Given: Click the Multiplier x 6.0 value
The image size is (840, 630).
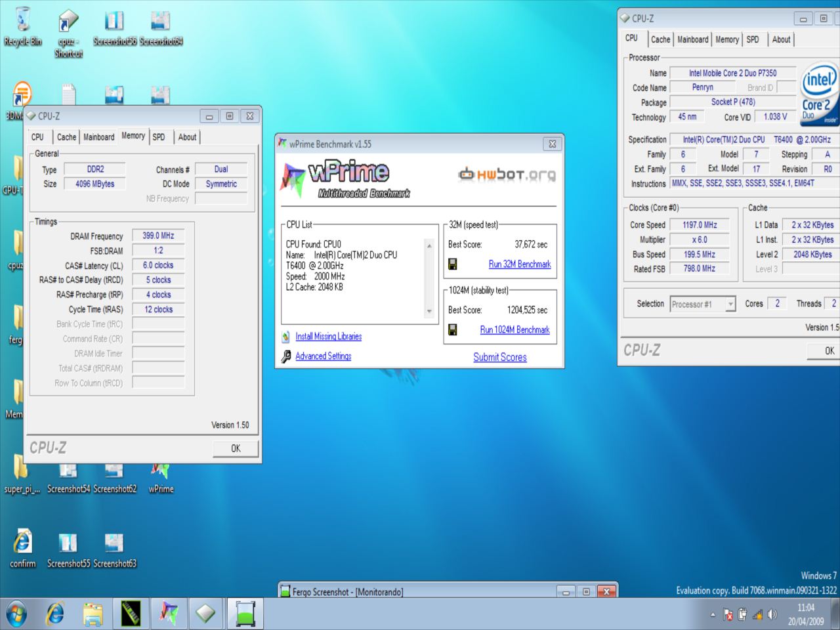Looking at the screenshot, I should (x=700, y=240).
